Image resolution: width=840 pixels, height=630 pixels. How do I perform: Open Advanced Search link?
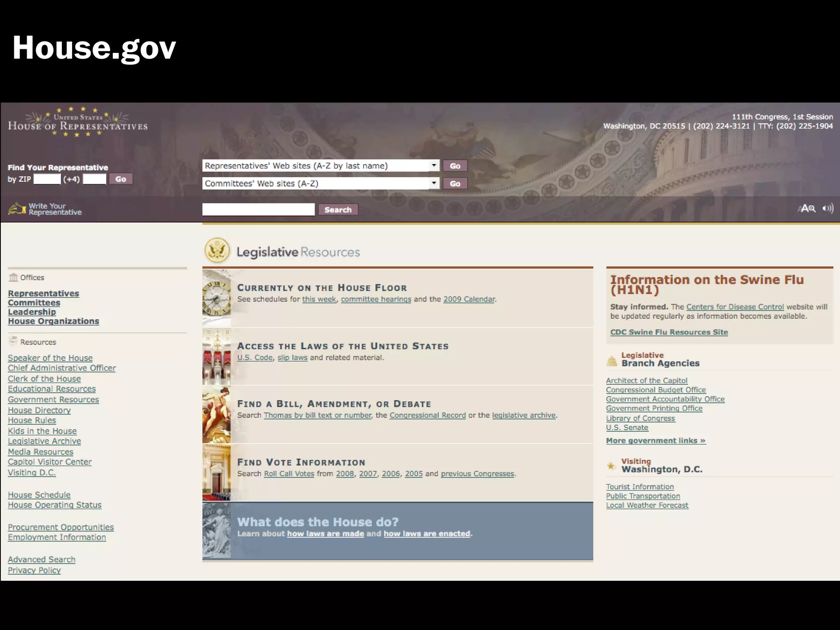42,559
